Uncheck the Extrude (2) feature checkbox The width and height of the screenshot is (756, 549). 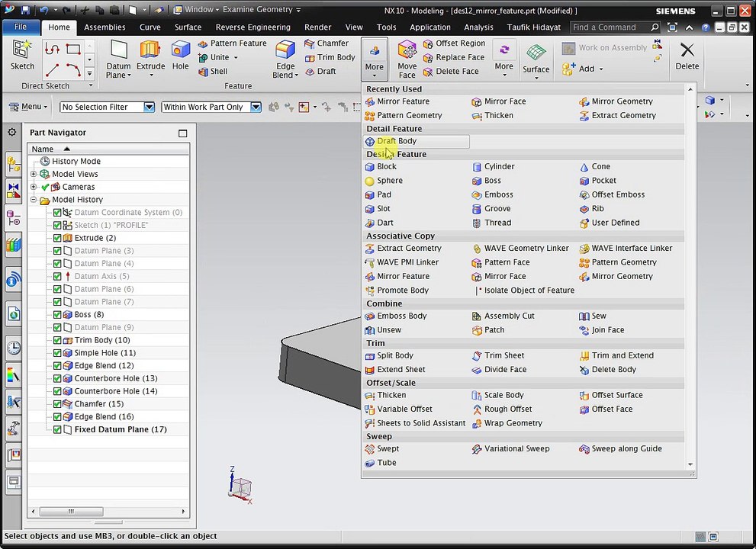[57, 238]
